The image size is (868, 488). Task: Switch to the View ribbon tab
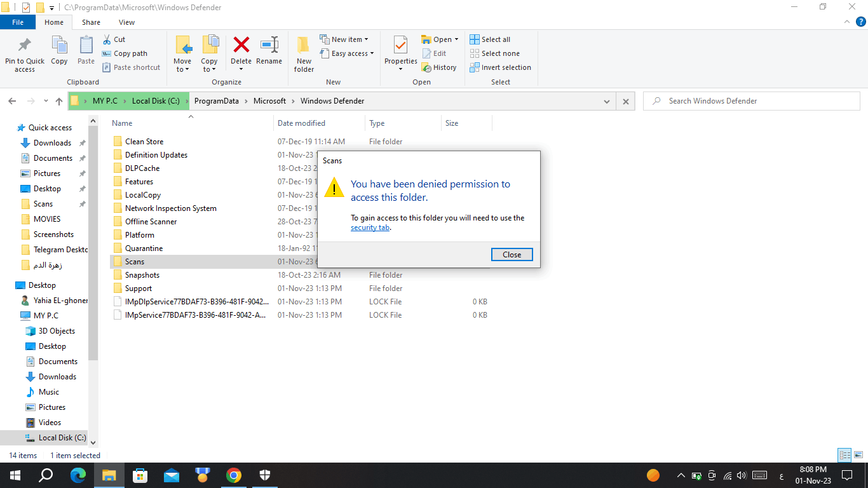click(127, 22)
